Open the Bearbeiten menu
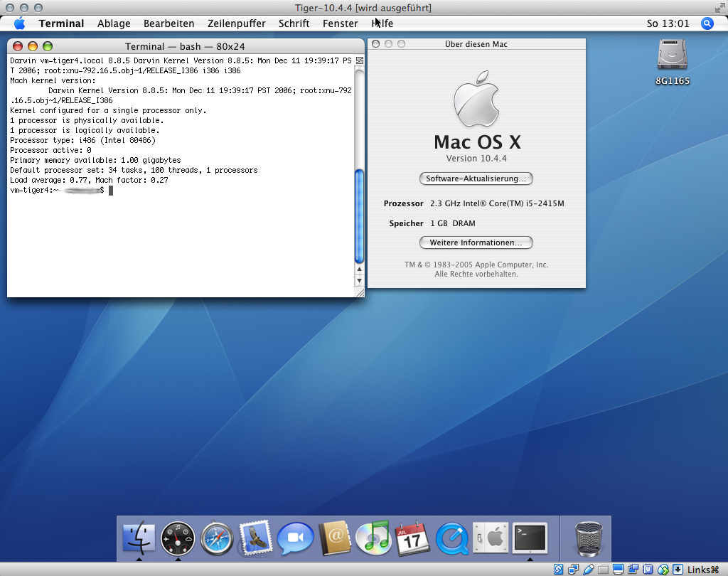Image resolution: width=728 pixels, height=576 pixels. (169, 23)
